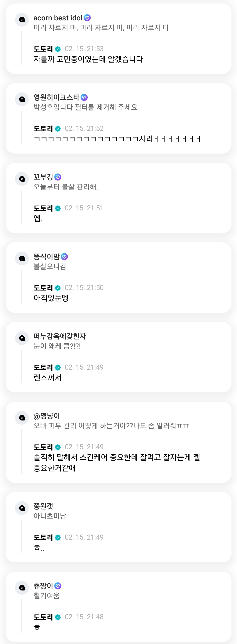237x644 pixels.
Task: Click the verified badge on the 21:48 reply
Action: (58, 617)
